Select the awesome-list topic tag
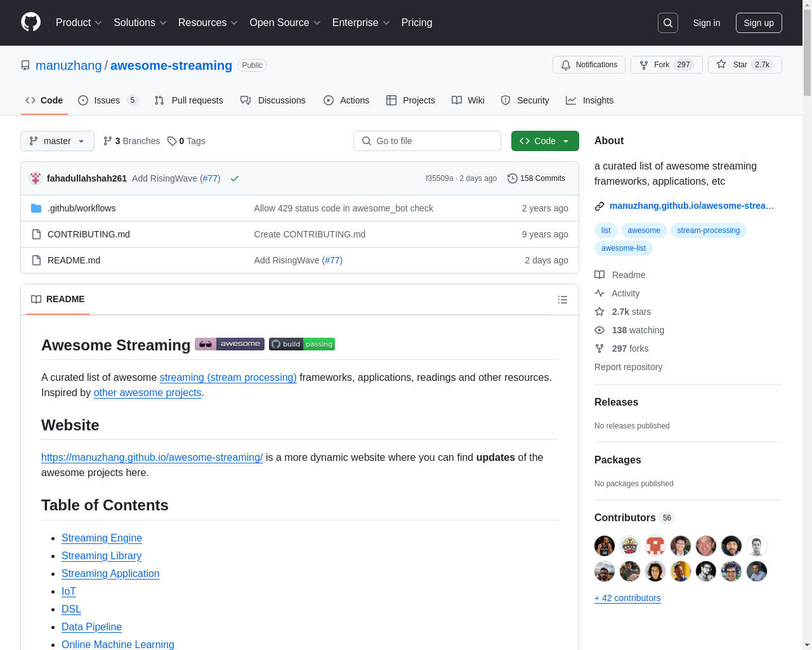This screenshot has height=650, width=812. pyautogui.click(x=624, y=248)
